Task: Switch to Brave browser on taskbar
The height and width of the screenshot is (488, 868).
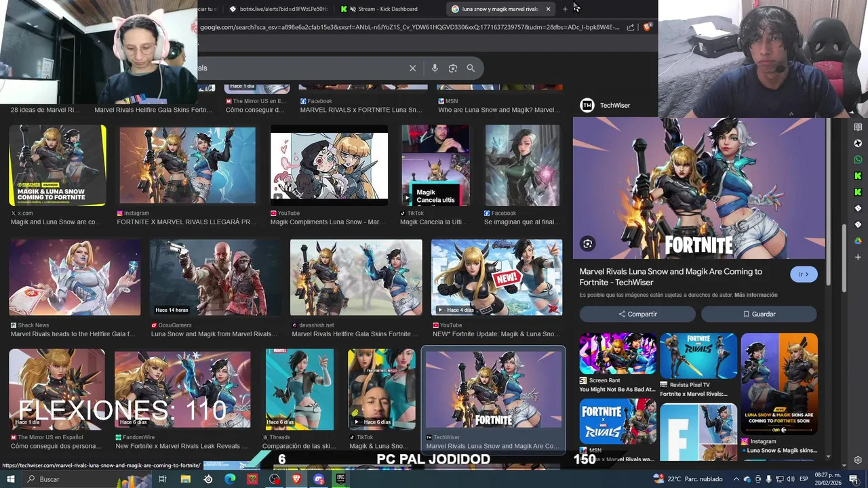Action: [x=296, y=479]
